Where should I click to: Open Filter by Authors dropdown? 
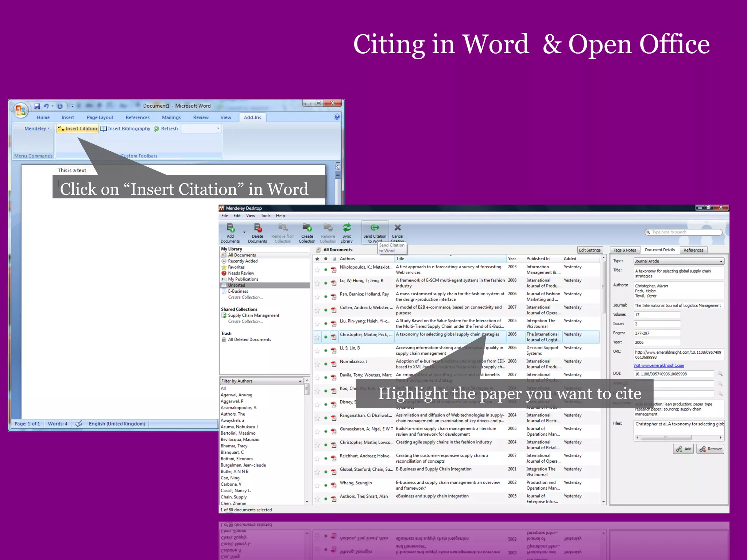click(x=262, y=381)
